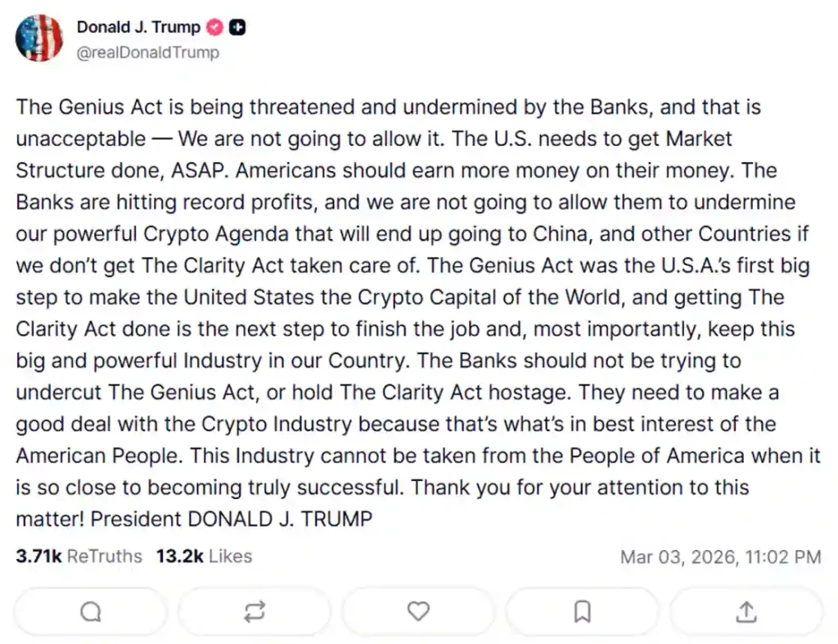Screen dimensions: 838x644
Task: Open the @realDonaldTrump handle
Action: click(x=148, y=52)
